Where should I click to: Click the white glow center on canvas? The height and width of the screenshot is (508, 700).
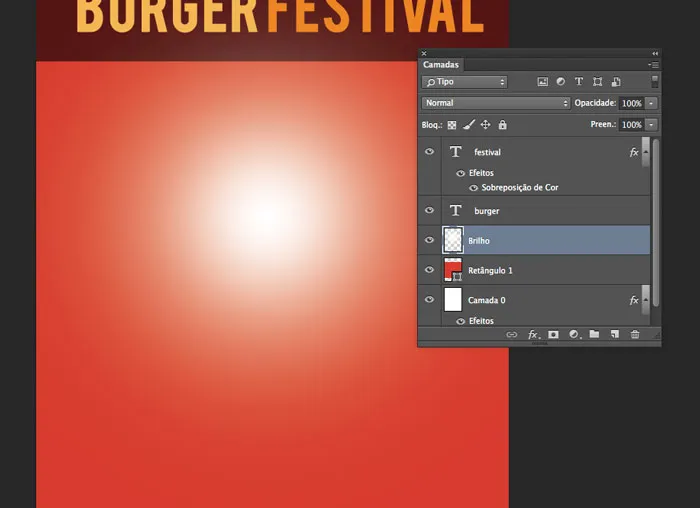[267, 217]
